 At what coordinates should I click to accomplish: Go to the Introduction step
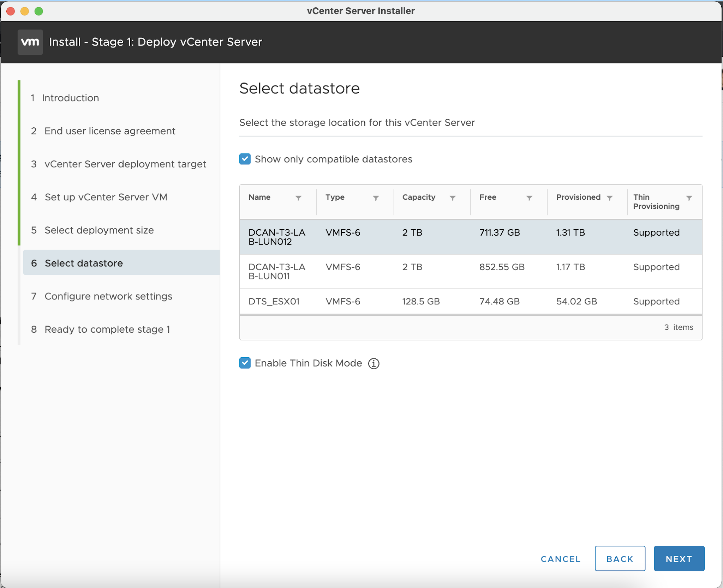(70, 98)
